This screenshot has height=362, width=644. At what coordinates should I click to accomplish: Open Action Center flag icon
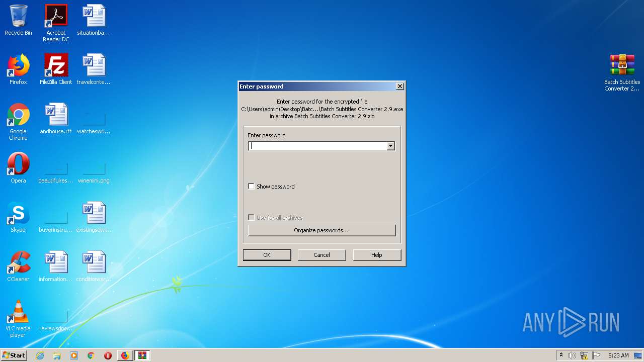pos(596,355)
